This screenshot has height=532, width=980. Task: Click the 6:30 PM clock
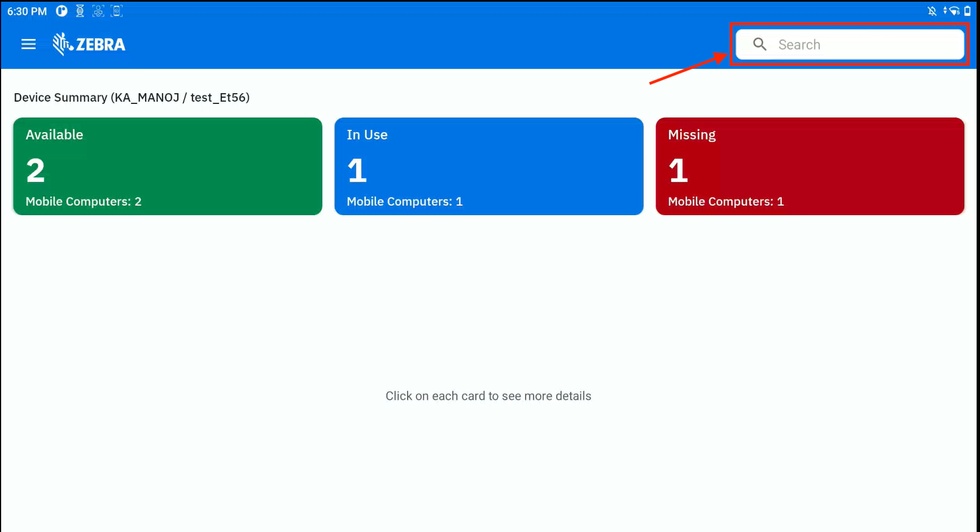click(27, 11)
